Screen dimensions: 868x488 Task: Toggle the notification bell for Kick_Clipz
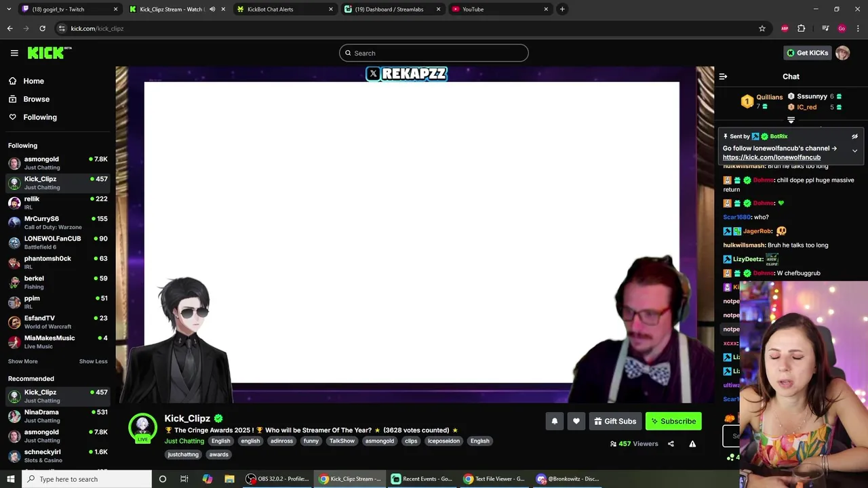pos(554,421)
